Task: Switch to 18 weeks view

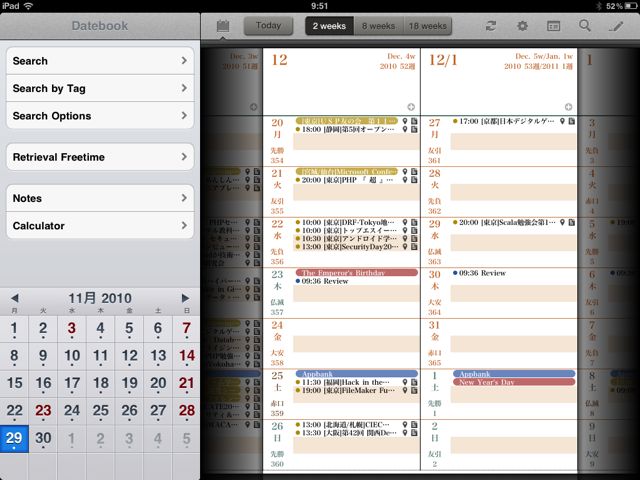Action: tap(428, 26)
